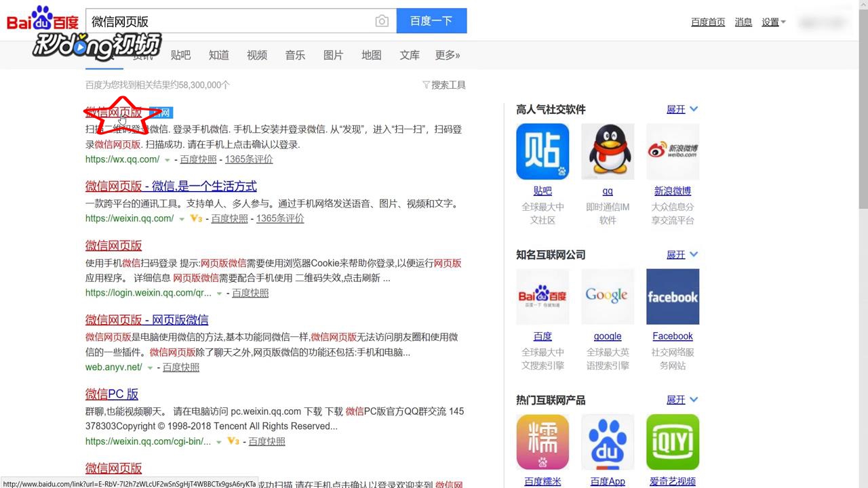The image size is (868, 488).
Task: Click the 贴吧 icon in the sidebar
Action: pos(542,150)
